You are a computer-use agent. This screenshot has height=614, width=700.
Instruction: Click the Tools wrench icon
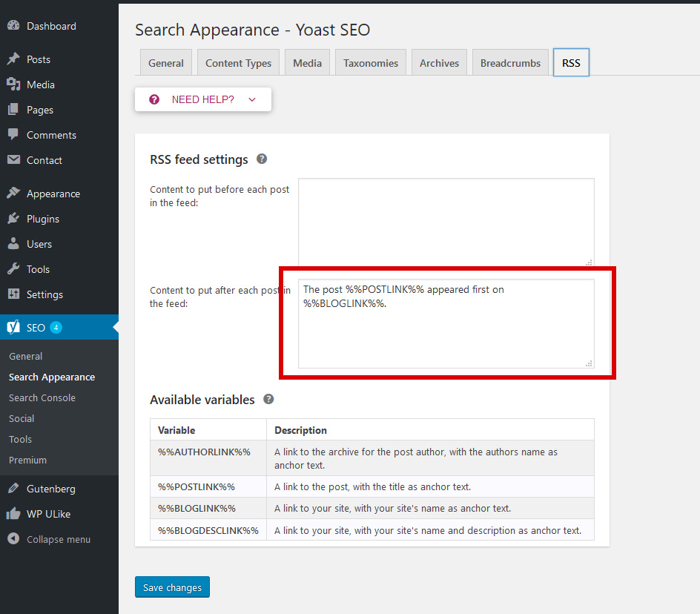pos(13,269)
